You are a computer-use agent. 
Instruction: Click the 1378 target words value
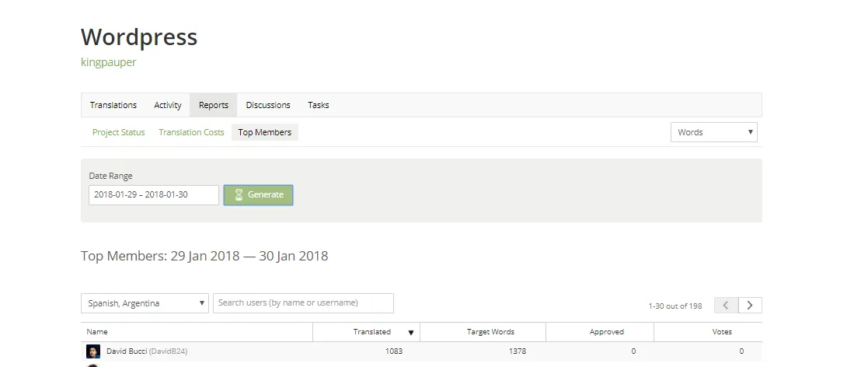(x=518, y=351)
